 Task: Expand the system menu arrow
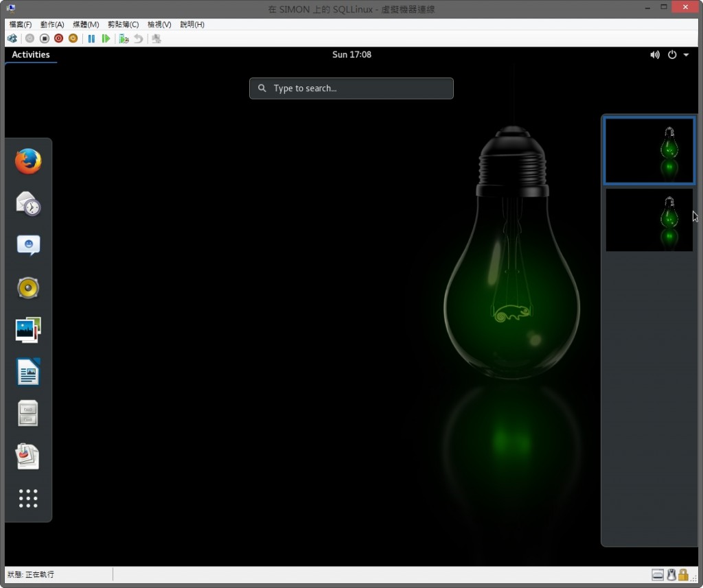686,55
